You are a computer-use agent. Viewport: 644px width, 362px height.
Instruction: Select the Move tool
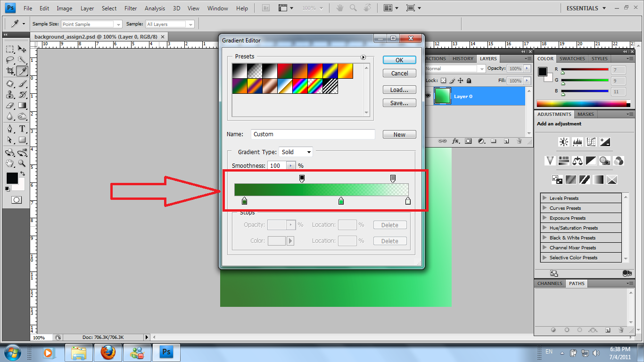tap(22, 49)
